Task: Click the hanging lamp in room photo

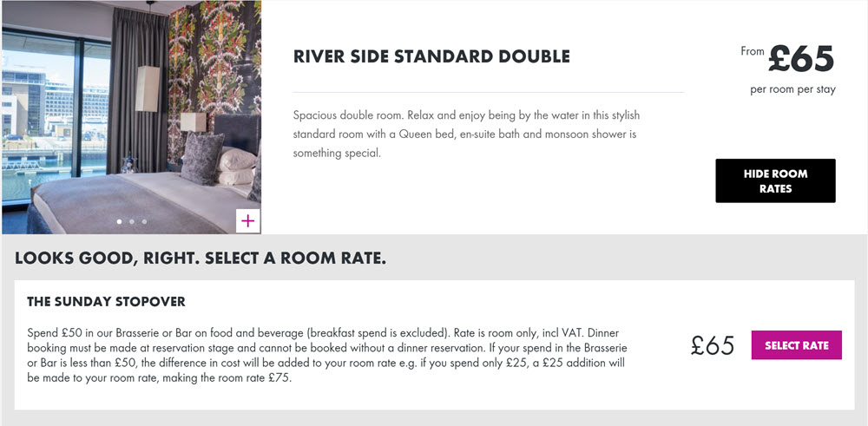Action: tap(148, 88)
